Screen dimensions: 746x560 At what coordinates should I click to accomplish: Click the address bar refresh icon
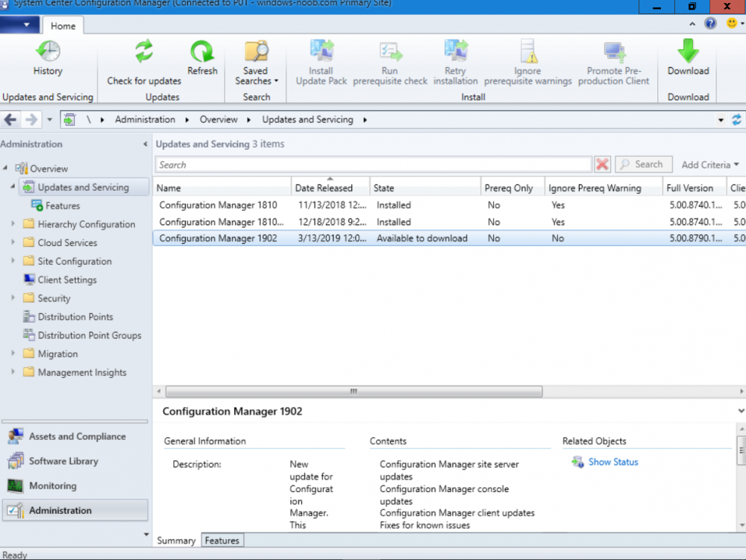tap(736, 120)
